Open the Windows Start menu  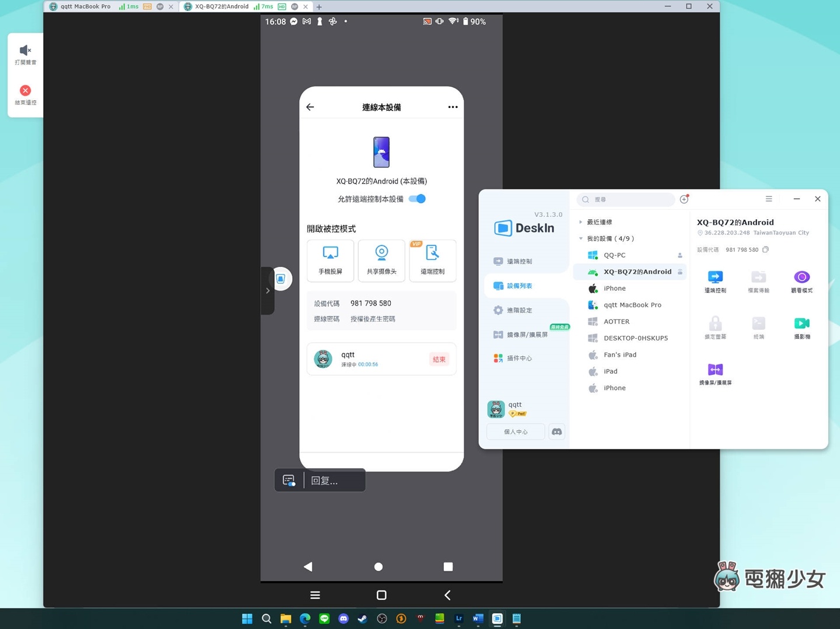tap(247, 619)
